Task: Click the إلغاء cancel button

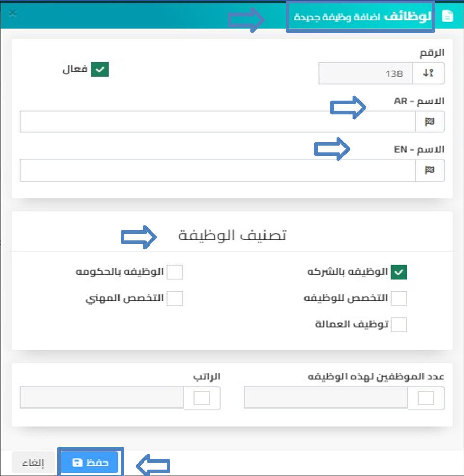Action: point(33,463)
